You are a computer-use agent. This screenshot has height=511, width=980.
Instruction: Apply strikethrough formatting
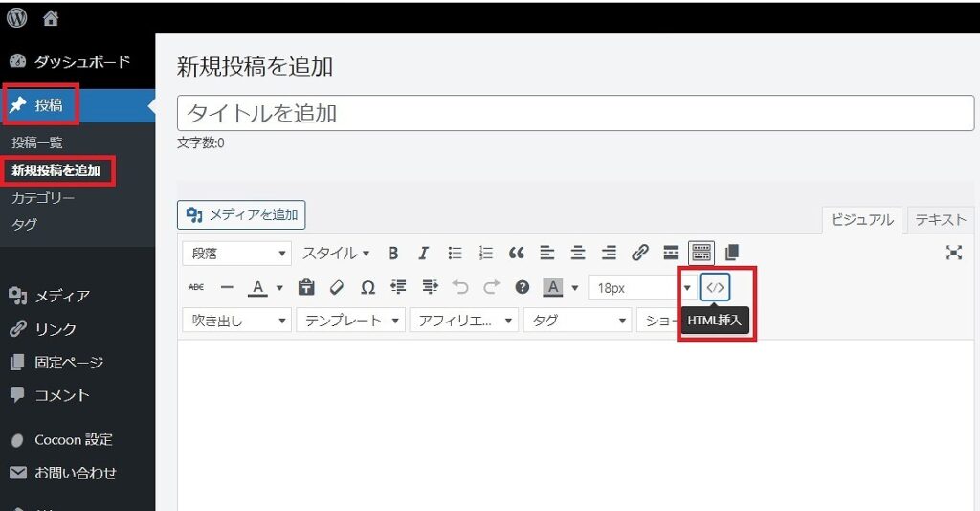click(x=196, y=287)
